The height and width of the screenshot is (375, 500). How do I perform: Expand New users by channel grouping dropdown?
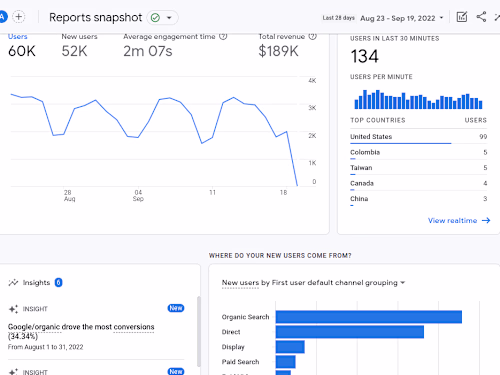[313, 283]
